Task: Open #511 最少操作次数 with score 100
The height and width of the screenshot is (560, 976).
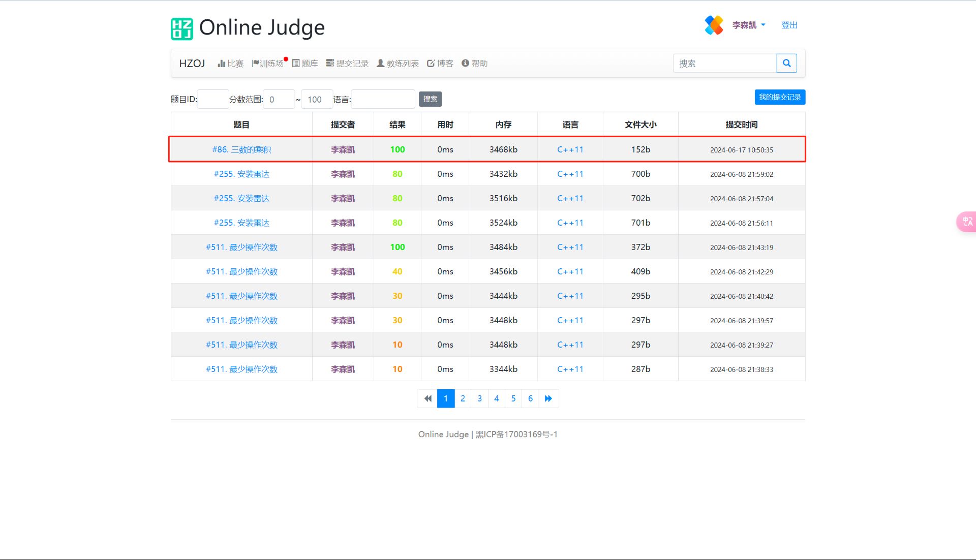Action: point(241,247)
